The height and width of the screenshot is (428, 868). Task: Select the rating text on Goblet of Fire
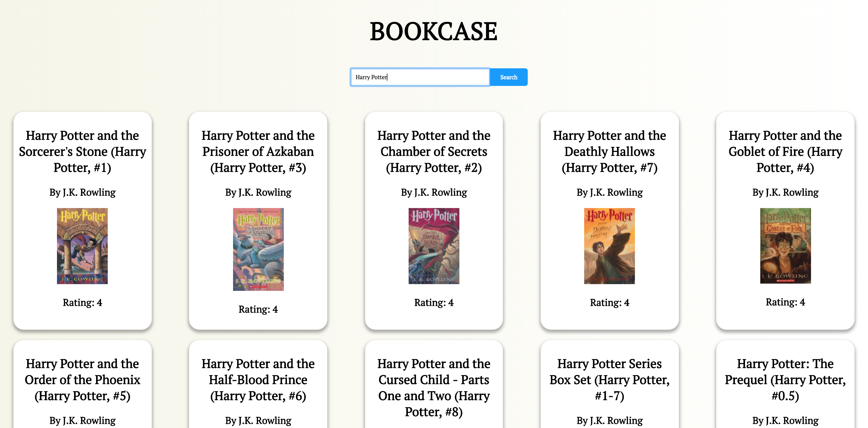785,302
